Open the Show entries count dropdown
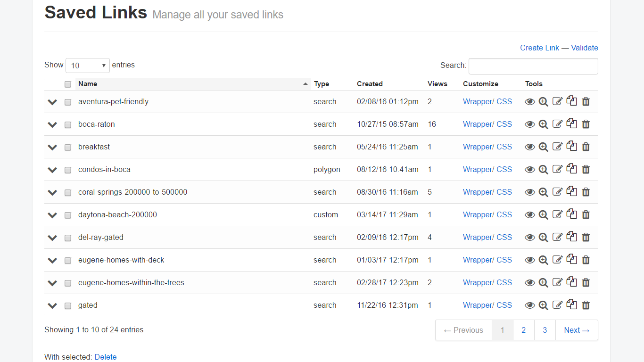Image resolution: width=644 pixels, height=362 pixels. (x=88, y=66)
